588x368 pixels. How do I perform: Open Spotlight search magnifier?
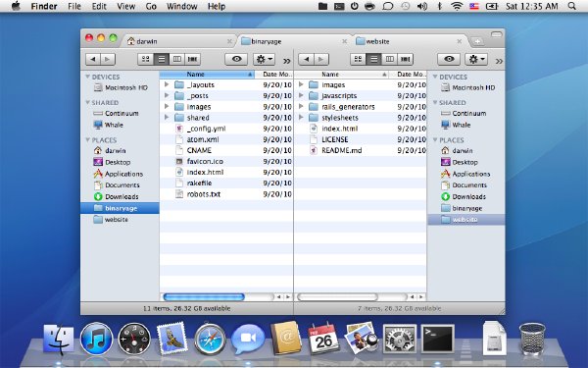coord(572,6)
